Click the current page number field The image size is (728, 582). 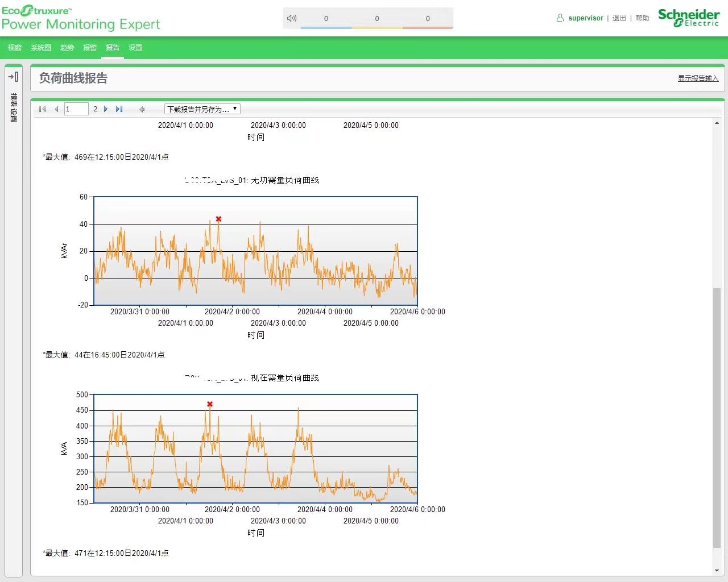click(76, 109)
